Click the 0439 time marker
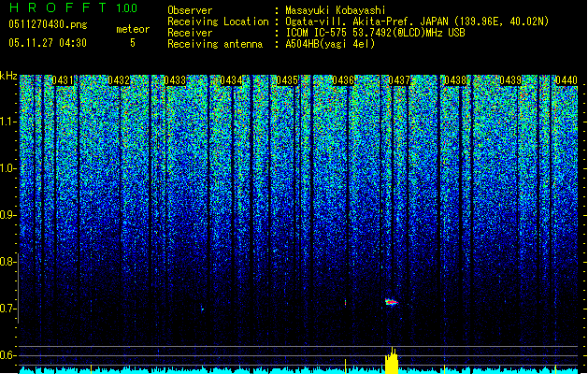Screen dimensions: 588x374 [510, 80]
